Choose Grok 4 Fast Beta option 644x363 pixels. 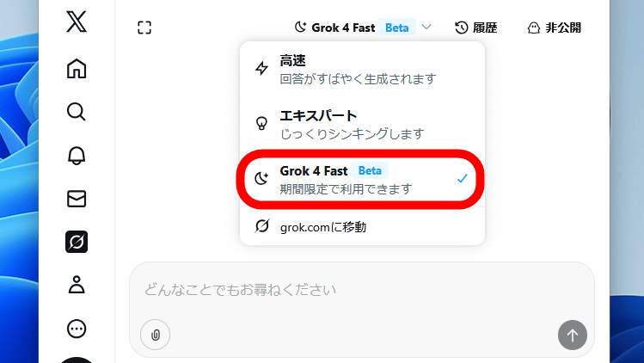click(361, 179)
